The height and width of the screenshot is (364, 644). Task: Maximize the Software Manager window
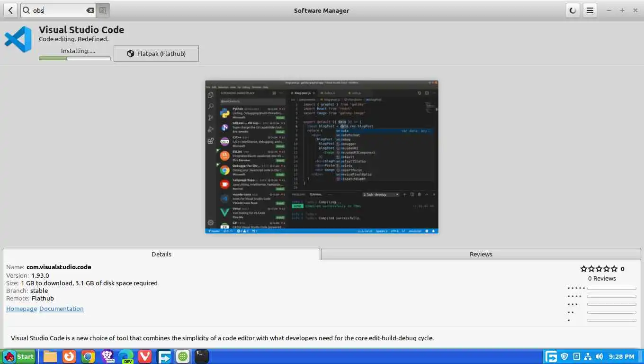622,10
